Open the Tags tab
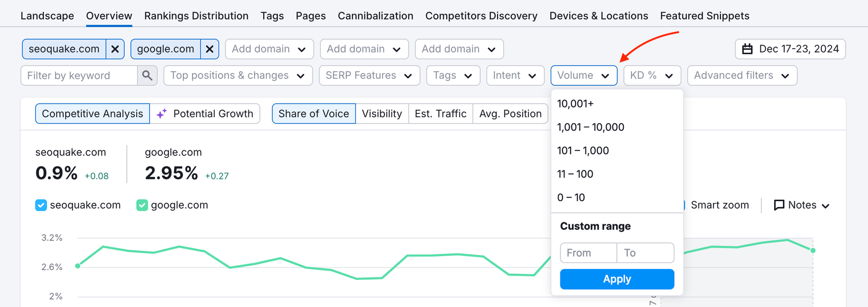 pyautogui.click(x=272, y=16)
